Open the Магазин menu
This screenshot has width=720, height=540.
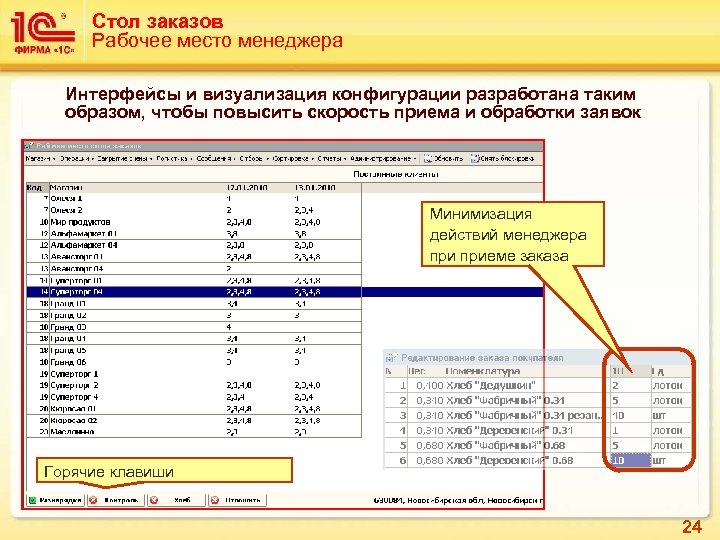(40, 158)
